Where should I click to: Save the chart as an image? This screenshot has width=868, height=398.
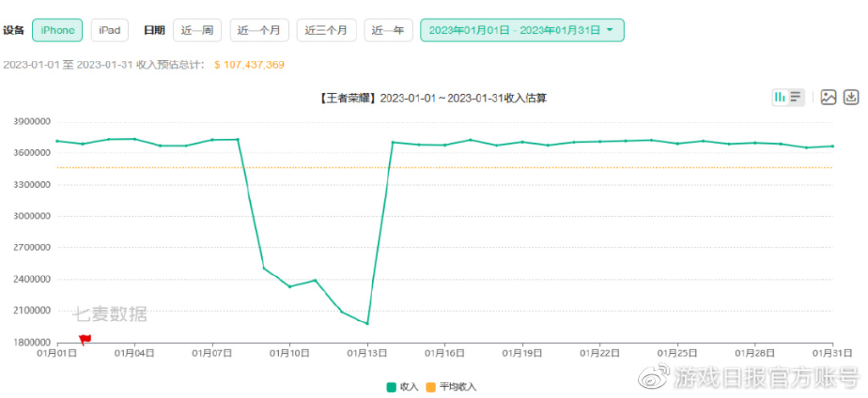(x=829, y=97)
